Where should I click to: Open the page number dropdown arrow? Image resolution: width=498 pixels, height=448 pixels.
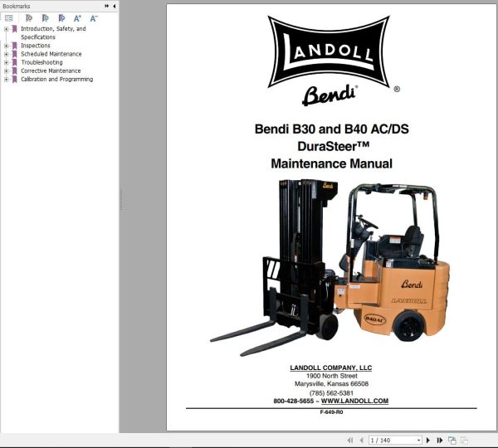418,441
